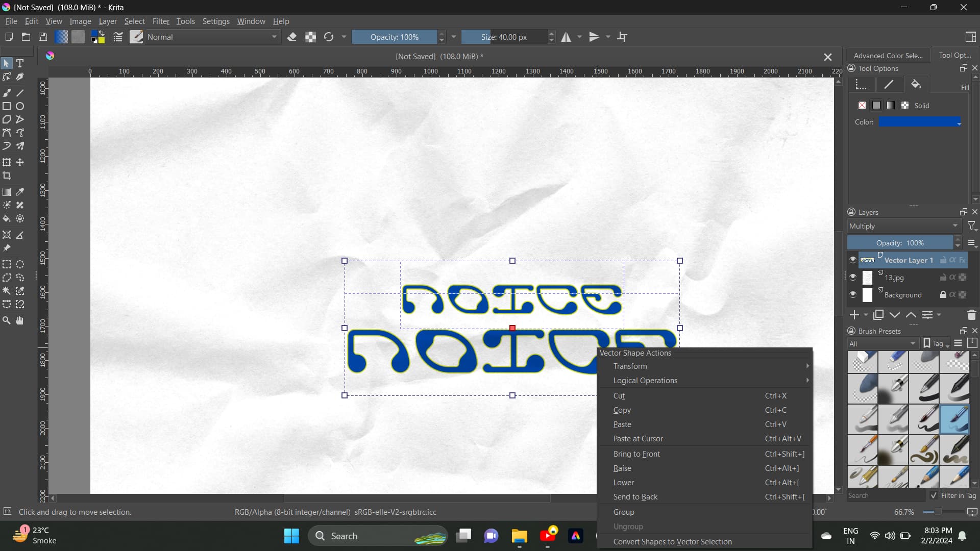This screenshot has height=551, width=980.
Task: Open File Explorer from the taskbar
Action: (519, 536)
